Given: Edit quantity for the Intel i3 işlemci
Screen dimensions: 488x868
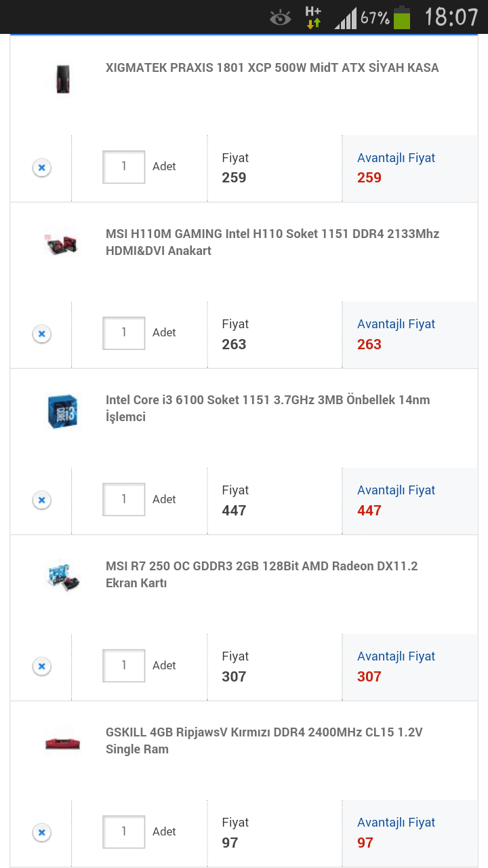Looking at the screenshot, I should [124, 499].
